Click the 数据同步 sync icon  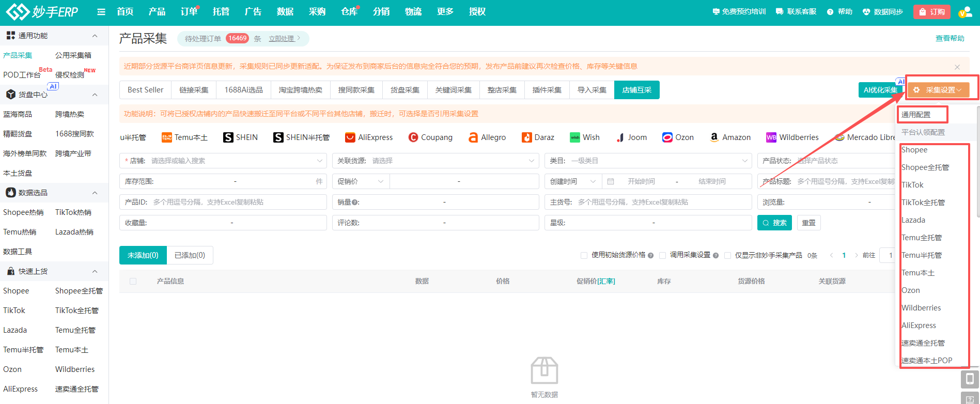[x=866, y=12]
